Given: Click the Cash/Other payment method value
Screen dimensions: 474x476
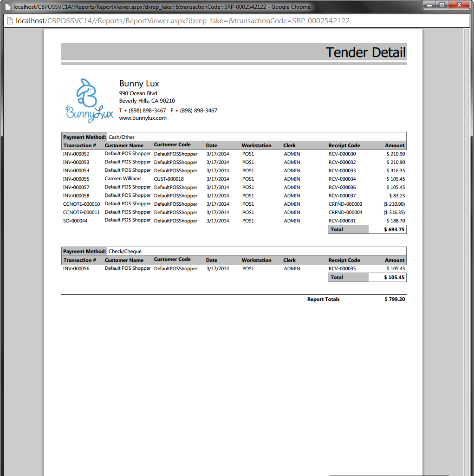Looking at the screenshot, I should coord(121,137).
